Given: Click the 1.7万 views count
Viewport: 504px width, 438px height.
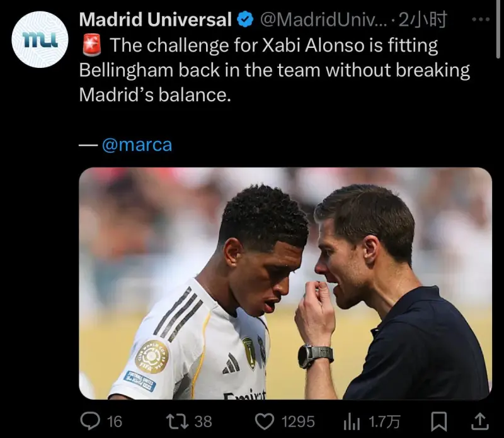Looking at the screenshot, I should 384,422.
